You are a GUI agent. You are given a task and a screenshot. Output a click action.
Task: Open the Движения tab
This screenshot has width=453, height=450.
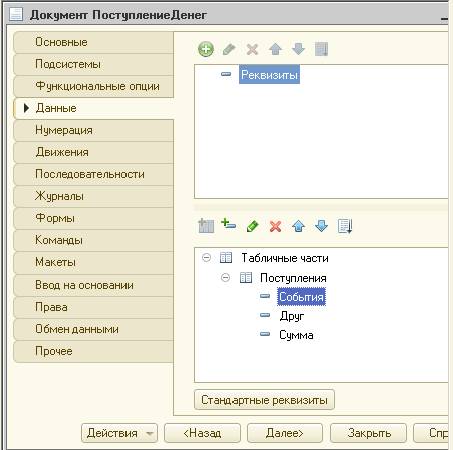pyautogui.click(x=94, y=152)
